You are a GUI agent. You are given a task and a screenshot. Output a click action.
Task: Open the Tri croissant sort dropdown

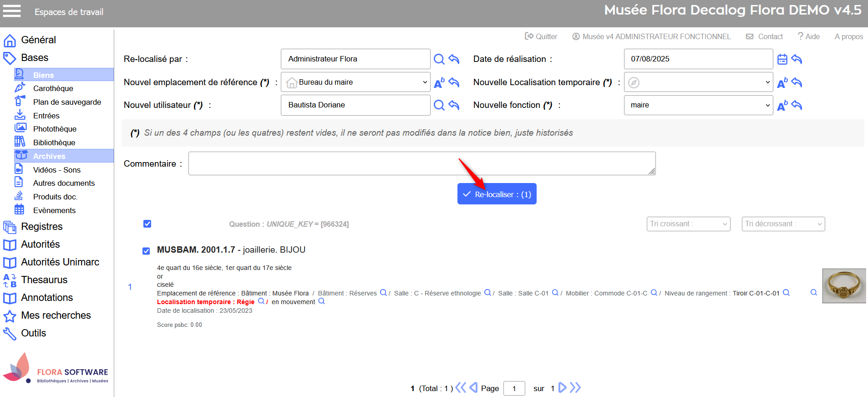coord(688,224)
